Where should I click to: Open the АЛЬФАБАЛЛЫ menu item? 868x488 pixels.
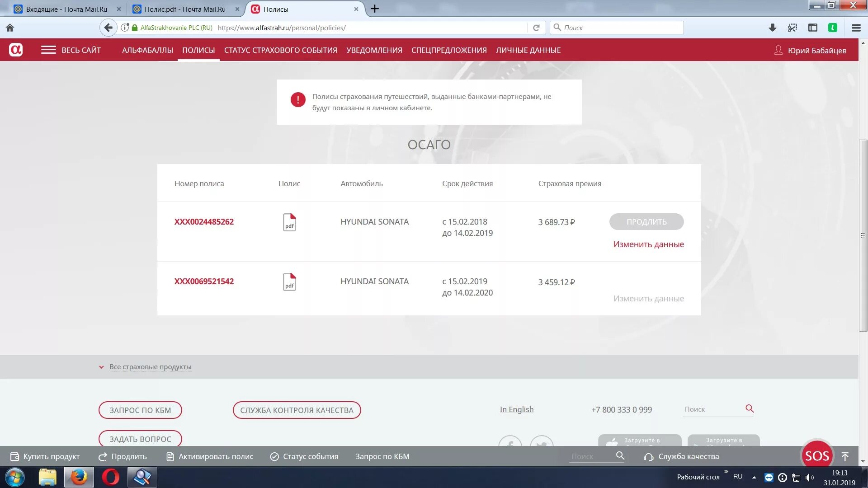pos(147,50)
